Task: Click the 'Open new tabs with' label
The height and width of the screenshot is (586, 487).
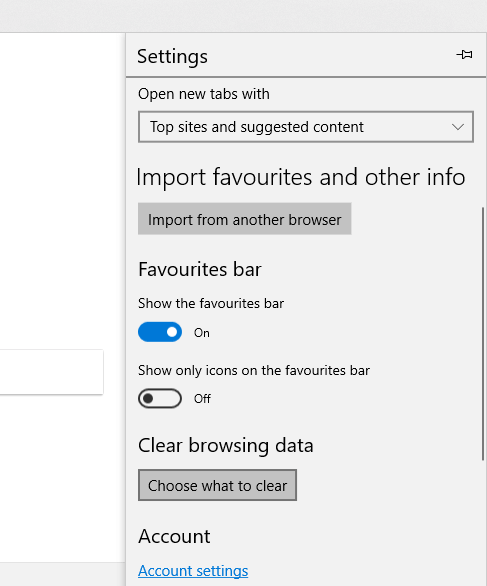Action: point(204,94)
